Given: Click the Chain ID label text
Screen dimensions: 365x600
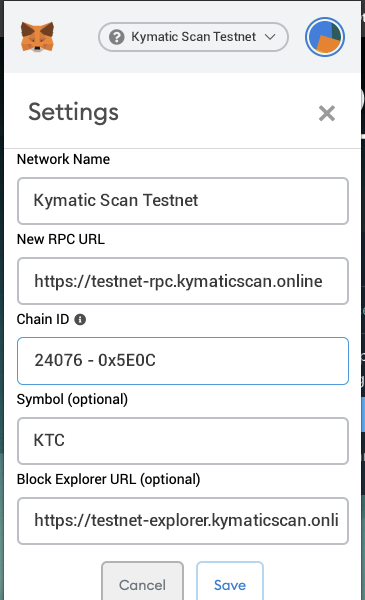Looking at the screenshot, I should (x=43, y=319).
